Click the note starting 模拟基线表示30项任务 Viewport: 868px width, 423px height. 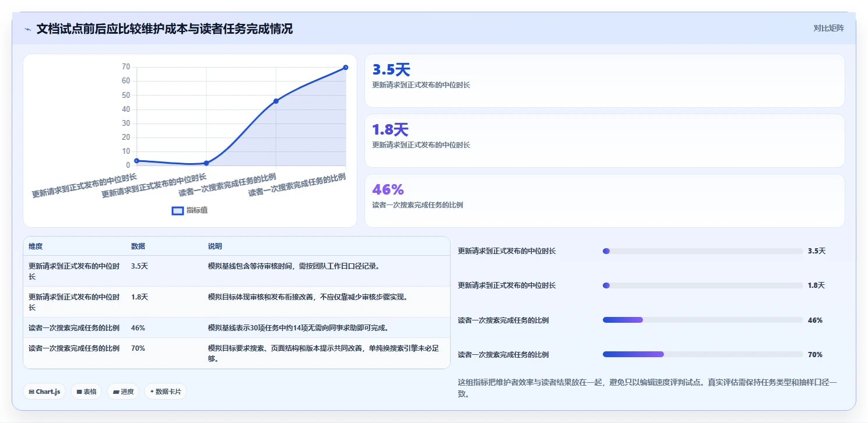pyautogui.click(x=298, y=327)
